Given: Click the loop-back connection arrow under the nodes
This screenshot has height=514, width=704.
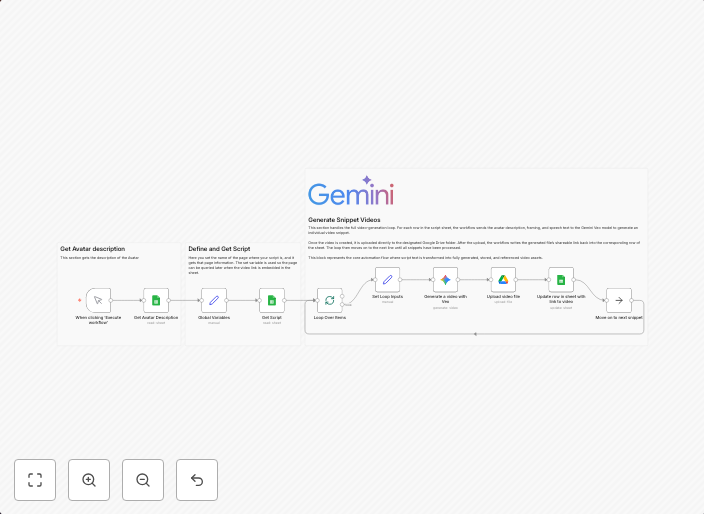Looking at the screenshot, I should pyautogui.click(x=475, y=334).
